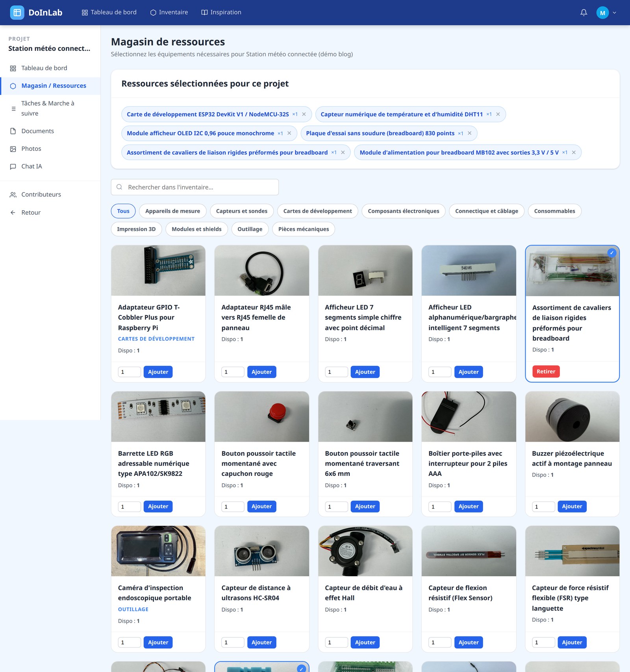Image resolution: width=630 pixels, height=672 pixels.
Task: Add Capteur de force résistif FSR
Action: click(x=572, y=642)
